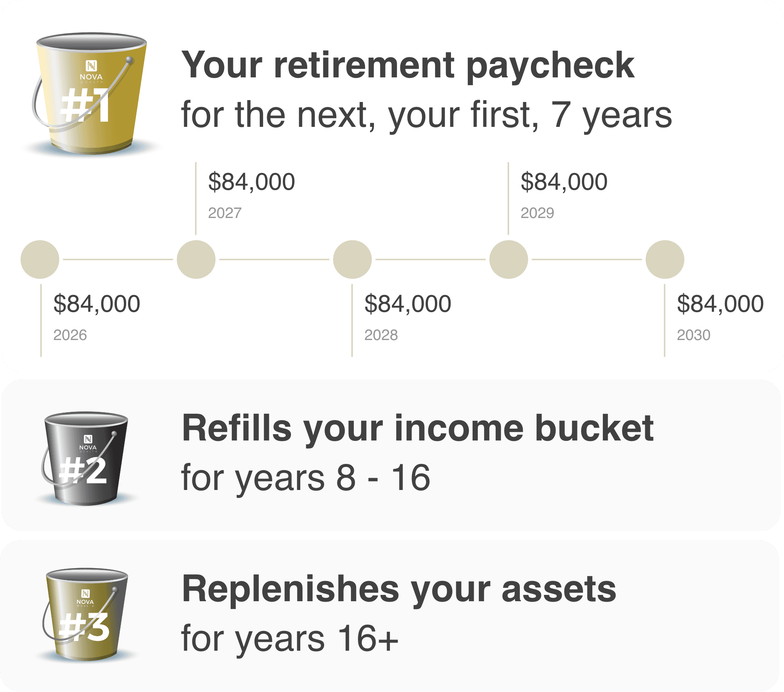Click the 2026 year label

(x=70, y=335)
